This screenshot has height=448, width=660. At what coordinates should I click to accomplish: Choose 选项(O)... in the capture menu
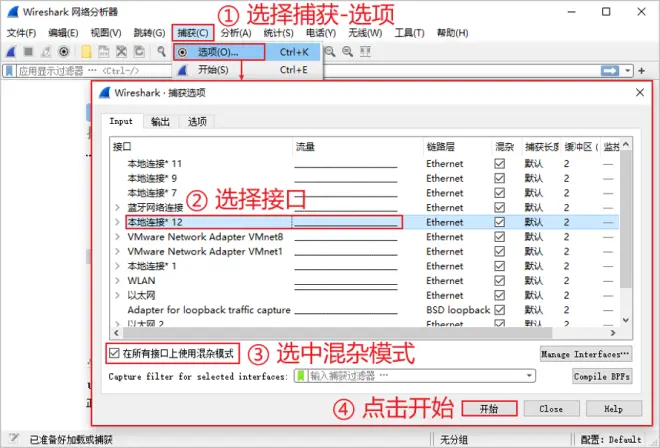coord(248,52)
